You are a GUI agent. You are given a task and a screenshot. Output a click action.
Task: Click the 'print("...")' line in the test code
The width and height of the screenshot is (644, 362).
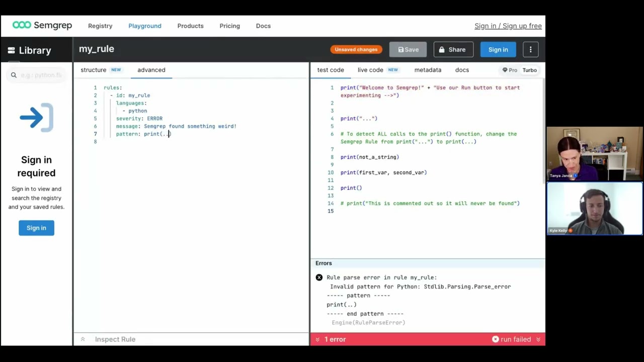(359, 119)
